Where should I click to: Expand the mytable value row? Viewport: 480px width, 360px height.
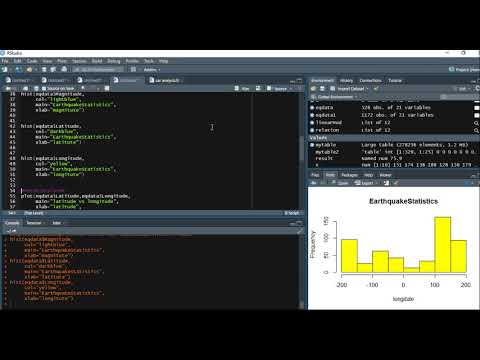click(x=312, y=145)
